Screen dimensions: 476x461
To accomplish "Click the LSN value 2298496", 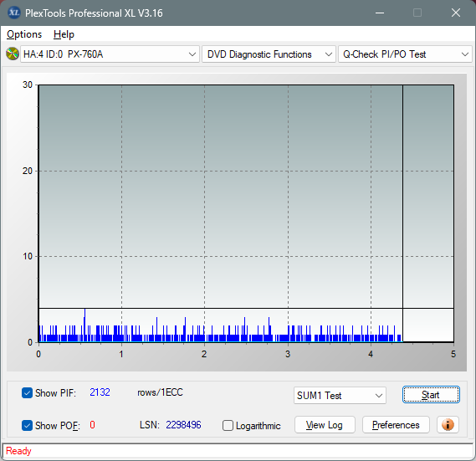I will [x=183, y=424].
